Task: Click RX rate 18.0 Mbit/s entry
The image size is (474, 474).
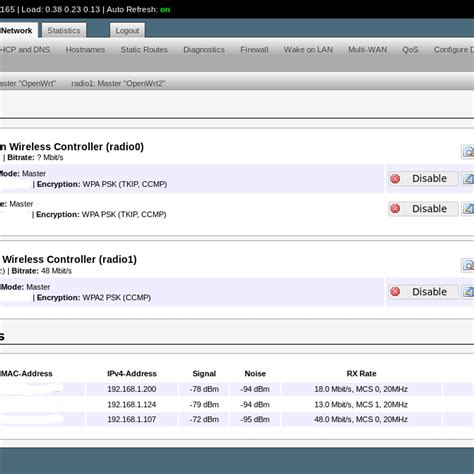Action: coord(361,389)
